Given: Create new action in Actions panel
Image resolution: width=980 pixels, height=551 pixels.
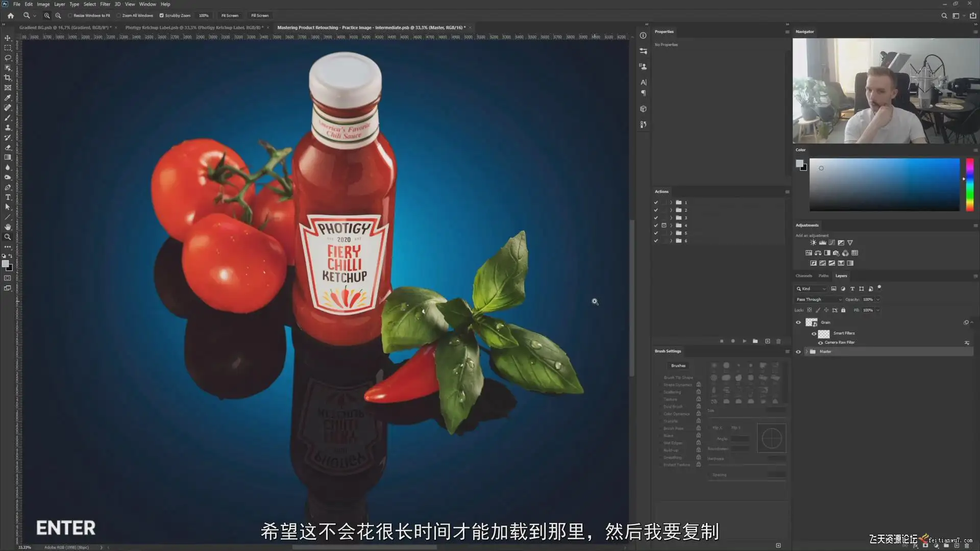Looking at the screenshot, I should (767, 341).
